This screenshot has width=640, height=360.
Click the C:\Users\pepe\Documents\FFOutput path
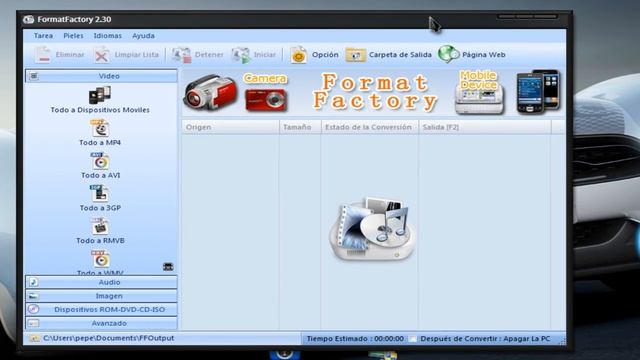tap(109, 338)
